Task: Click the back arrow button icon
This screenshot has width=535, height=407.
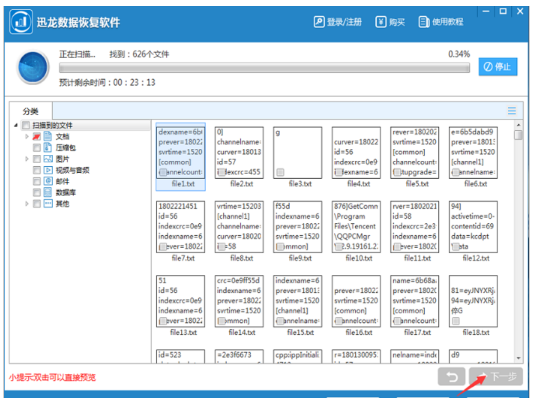Action: 451,377
